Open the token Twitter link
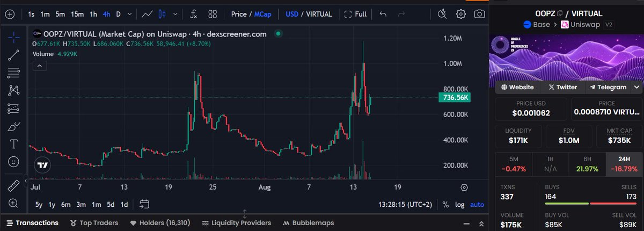The height and width of the screenshot is (231, 644). click(x=562, y=87)
